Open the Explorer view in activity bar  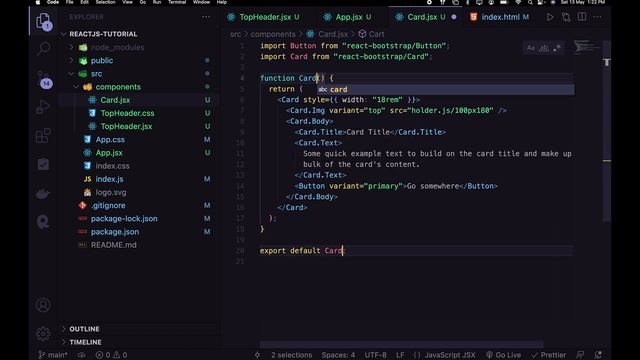[43, 20]
